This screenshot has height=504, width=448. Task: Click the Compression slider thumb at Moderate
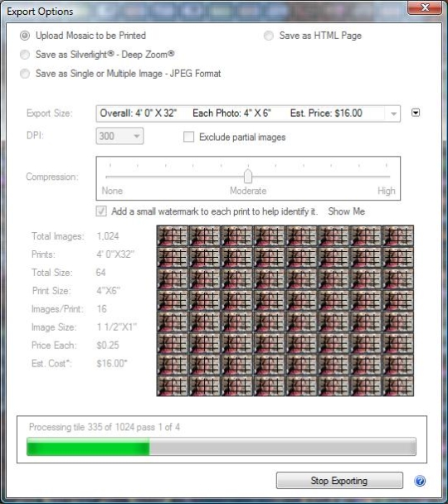[x=248, y=176]
